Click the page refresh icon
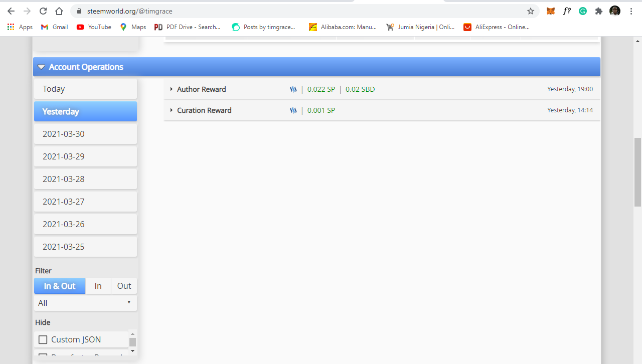 coord(43,11)
